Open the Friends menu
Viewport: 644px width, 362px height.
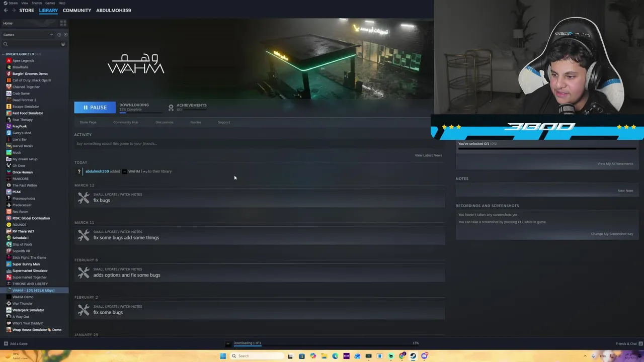click(37, 3)
